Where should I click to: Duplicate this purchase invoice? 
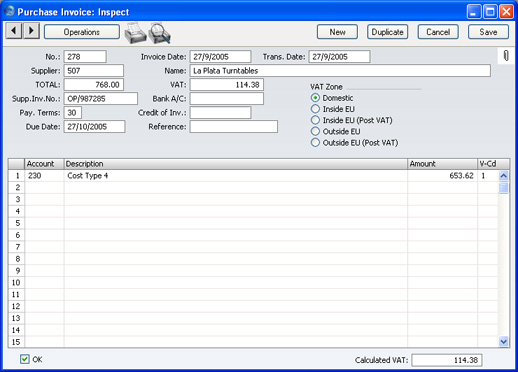387,32
